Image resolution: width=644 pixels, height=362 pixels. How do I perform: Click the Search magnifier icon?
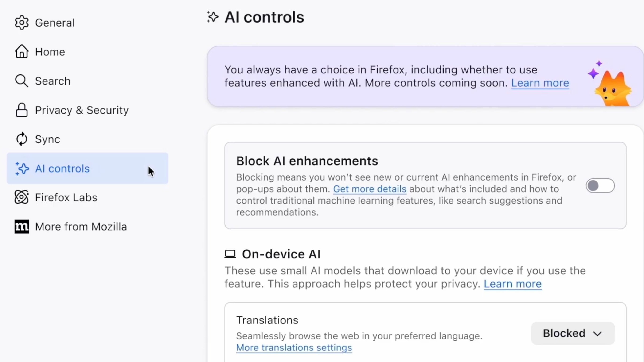click(x=22, y=81)
